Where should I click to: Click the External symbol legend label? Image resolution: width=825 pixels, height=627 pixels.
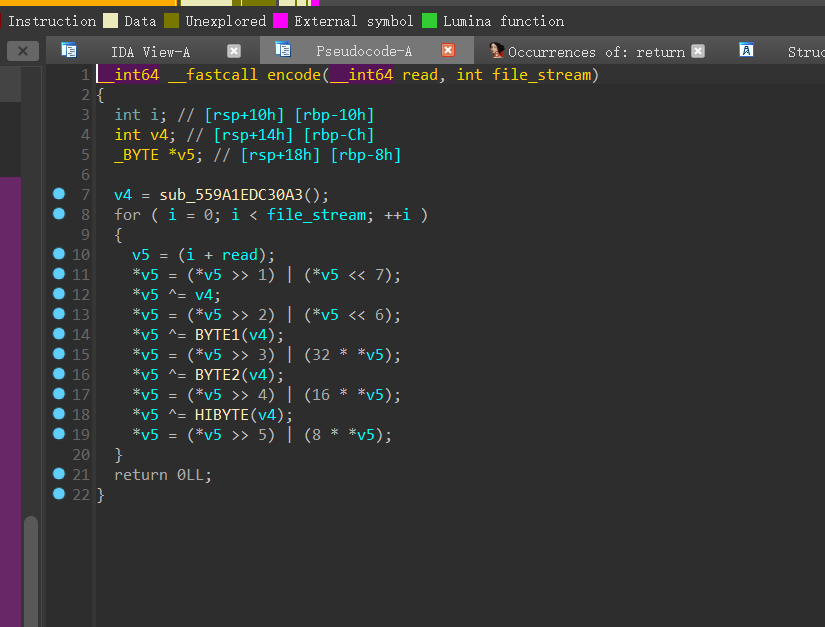coord(354,21)
